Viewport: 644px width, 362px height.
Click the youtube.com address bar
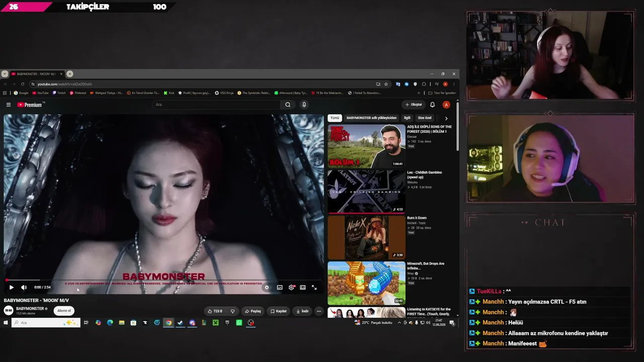pos(201,84)
